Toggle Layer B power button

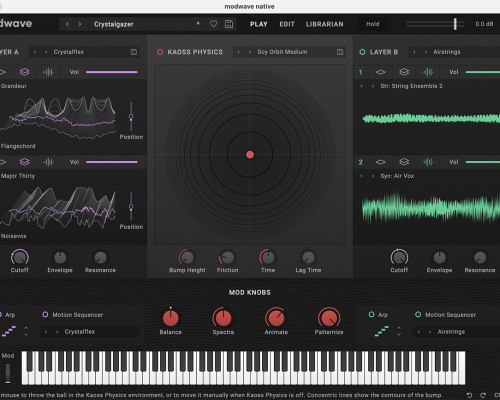point(362,52)
